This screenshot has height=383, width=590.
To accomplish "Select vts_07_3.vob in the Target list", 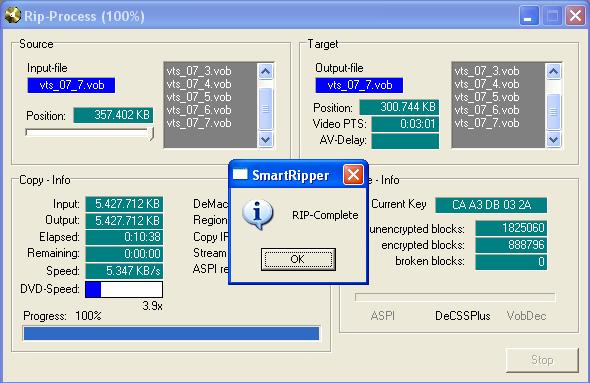I will point(487,71).
